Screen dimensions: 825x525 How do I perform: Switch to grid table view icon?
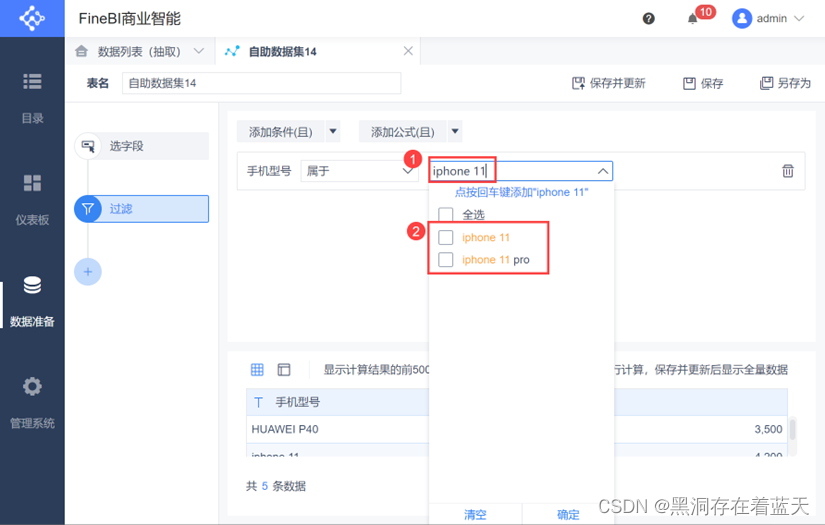pyautogui.click(x=257, y=370)
